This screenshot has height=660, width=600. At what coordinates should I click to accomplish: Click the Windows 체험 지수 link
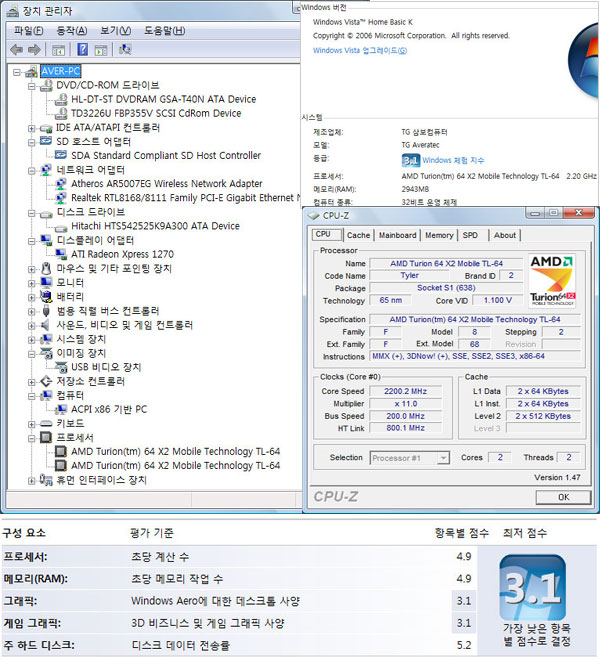click(x=453, y=160)
